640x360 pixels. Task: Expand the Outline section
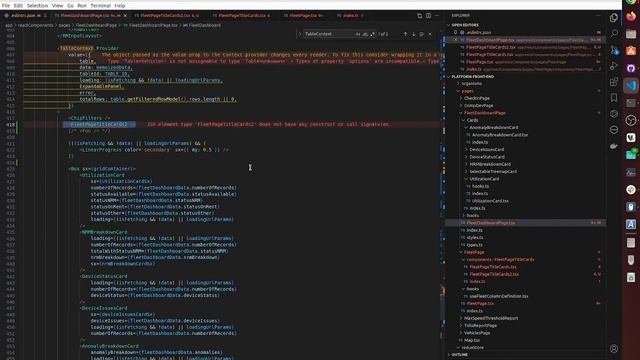click(460, 355)
